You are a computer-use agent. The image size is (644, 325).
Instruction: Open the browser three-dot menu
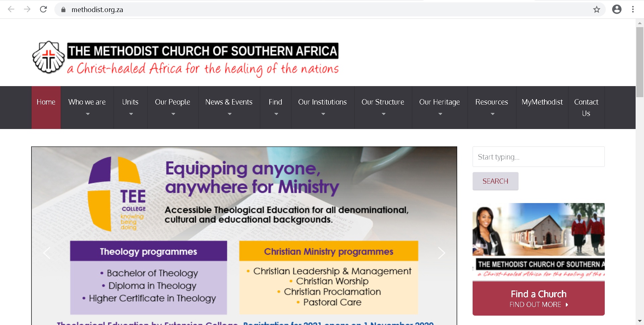[633, 9]
